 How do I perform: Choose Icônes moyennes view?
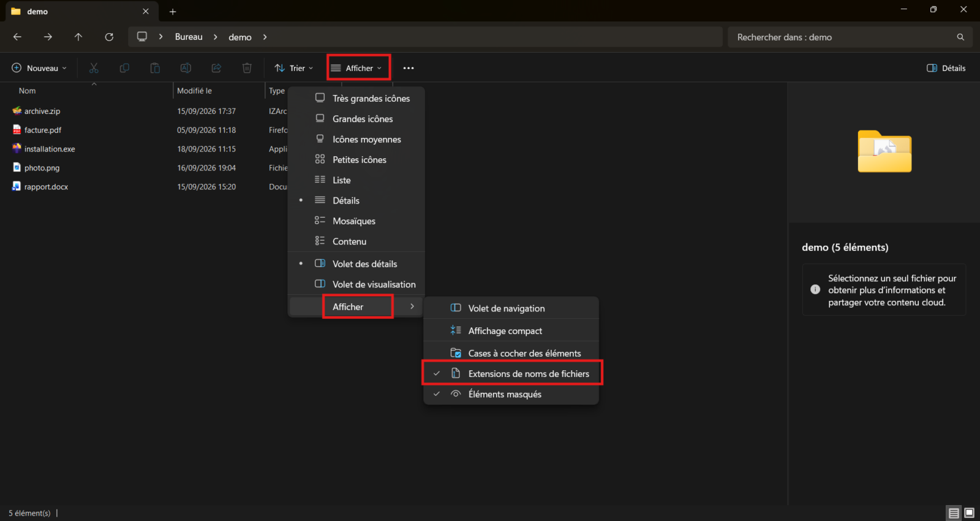coord(356,139)
